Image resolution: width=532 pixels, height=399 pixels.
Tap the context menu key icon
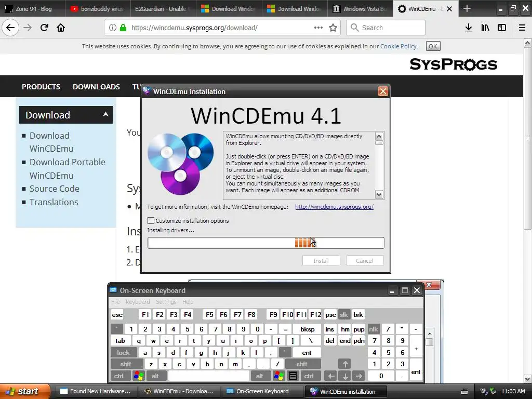(x=293, y=376)
